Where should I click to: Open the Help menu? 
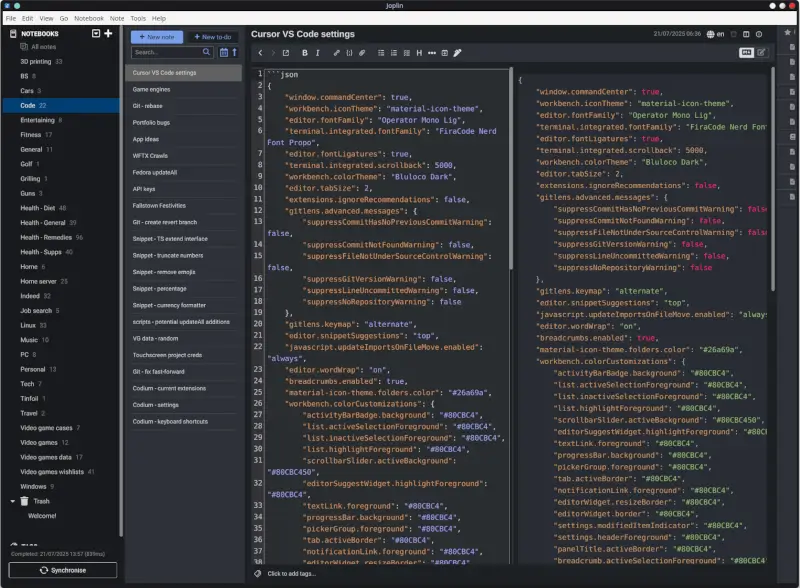coord(159,18)
